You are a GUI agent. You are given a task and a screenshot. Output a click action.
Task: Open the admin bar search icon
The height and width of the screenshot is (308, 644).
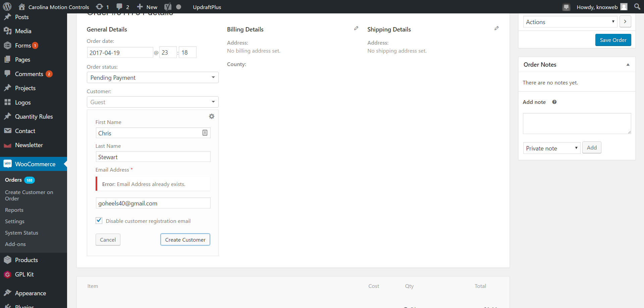click(637, 7)
